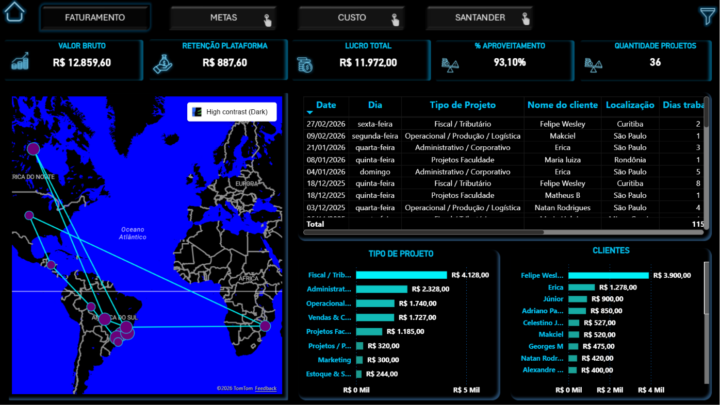Select the FATURAMENTO button
Screen dimensions: 720x405
95,18
